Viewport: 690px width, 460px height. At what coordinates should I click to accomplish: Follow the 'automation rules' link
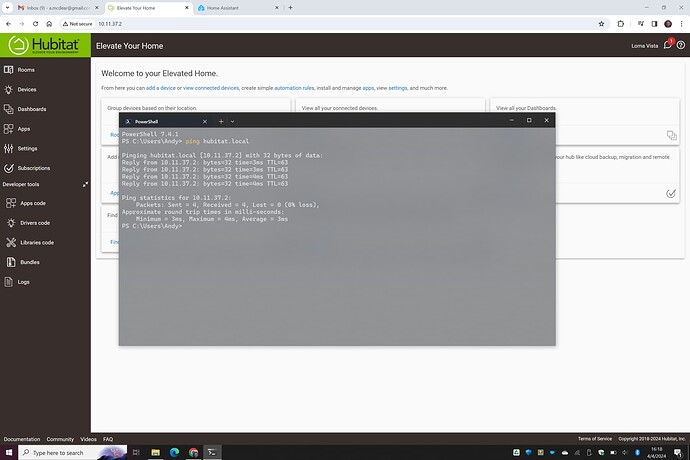click(294, 88)
